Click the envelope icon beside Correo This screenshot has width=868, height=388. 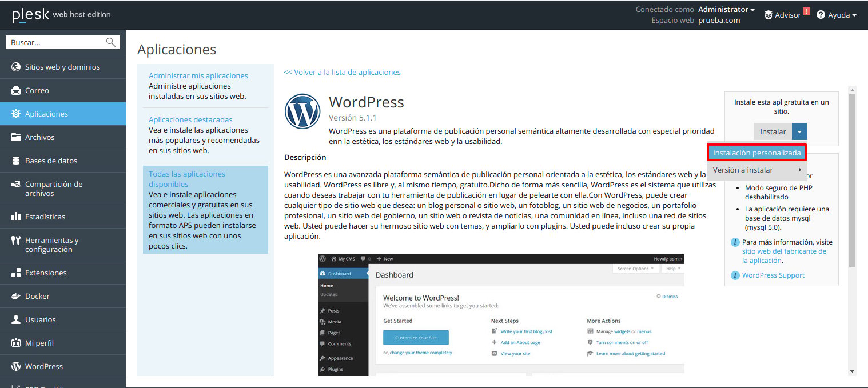[x=16, y=90]
